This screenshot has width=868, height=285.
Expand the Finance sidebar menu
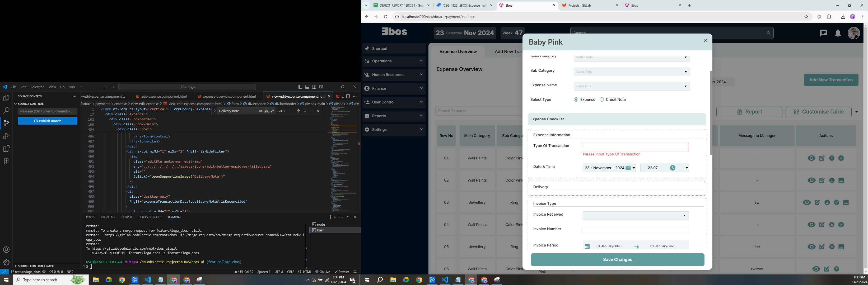(x=394, y=88)
